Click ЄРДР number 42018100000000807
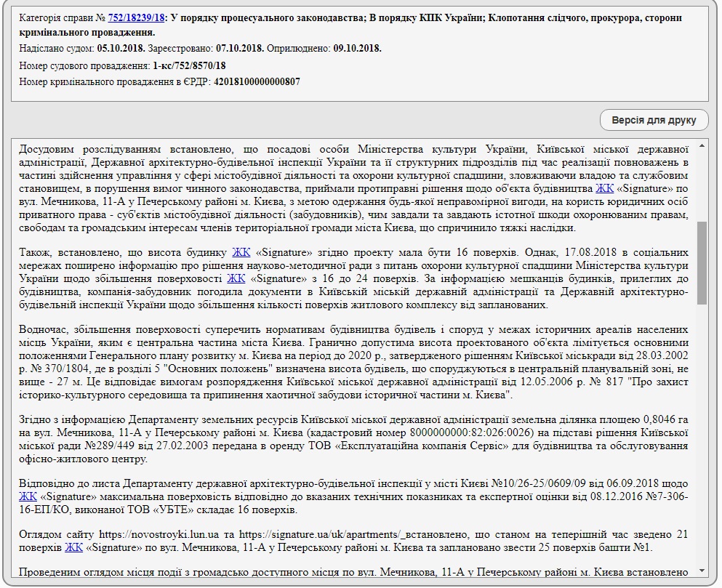This screenshot has height=588, width=722. pyautogui.click(x=257, y=81)
